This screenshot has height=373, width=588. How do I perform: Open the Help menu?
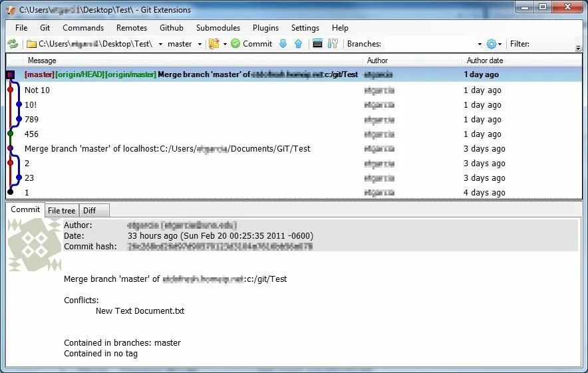pyautogui.click(x=340, y=28)
